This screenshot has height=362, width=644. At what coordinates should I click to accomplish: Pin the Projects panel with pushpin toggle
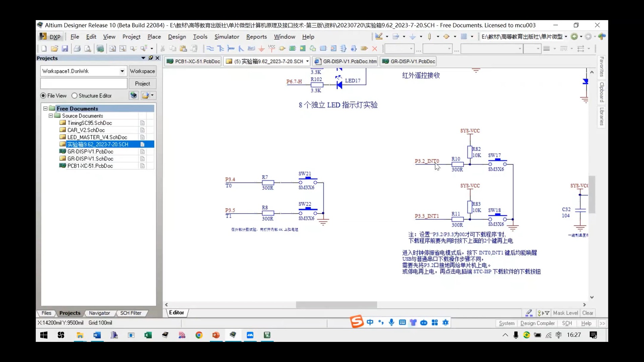(x=151, y=58)
